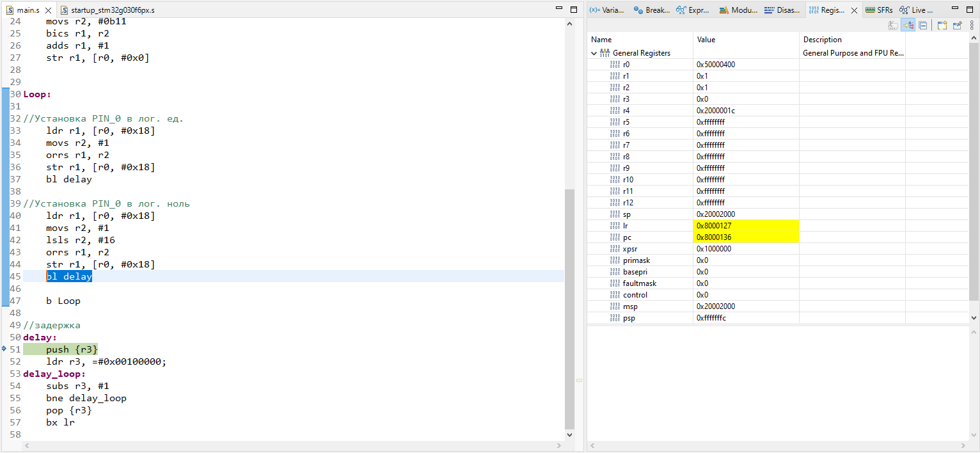The height and width of the screenshot is (453, 980).
Task: Open the Modules view tab
Action: click(x=738, y=10)
